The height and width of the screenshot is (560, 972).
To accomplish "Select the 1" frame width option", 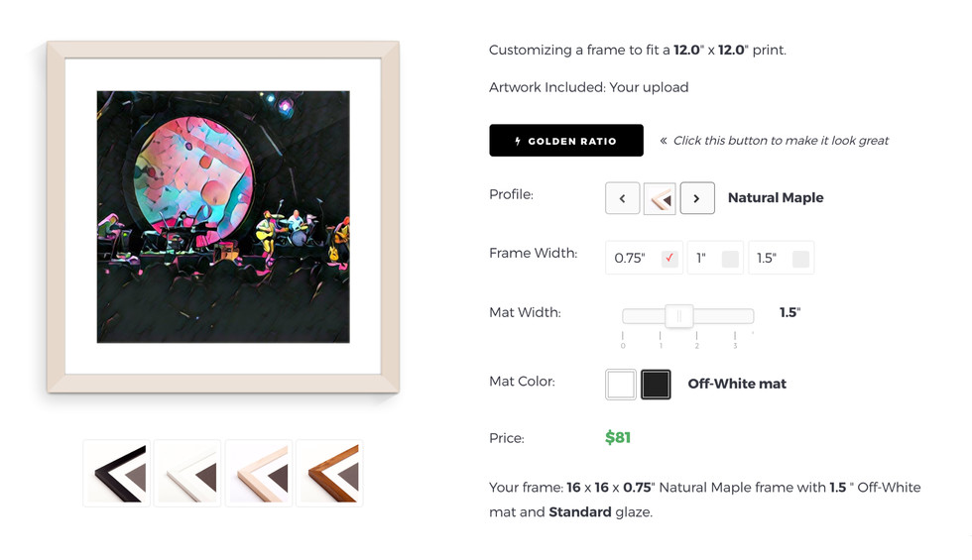I will pyautogui.click(x=715, y=258).
